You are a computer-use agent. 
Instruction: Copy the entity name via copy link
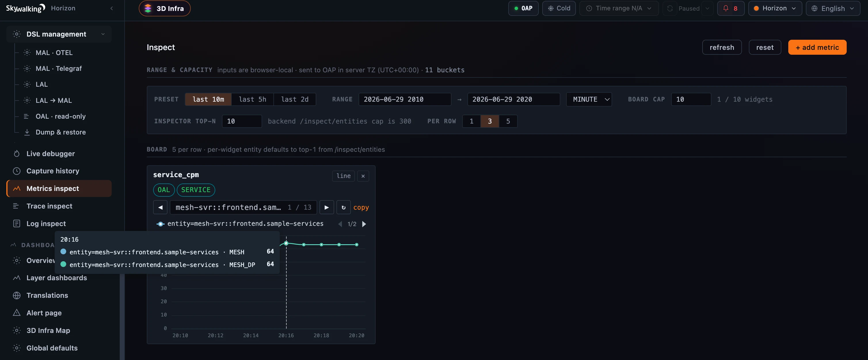coord(361,207)
